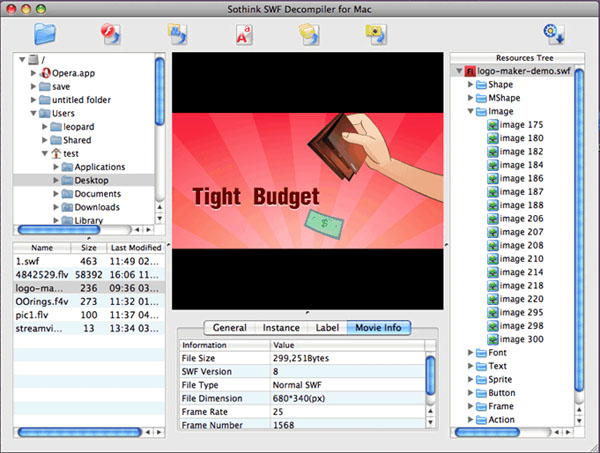Click the file tree vertical scrollbar thumb
The height and width of the screenshot is (453, 600).
pos(160,91)
